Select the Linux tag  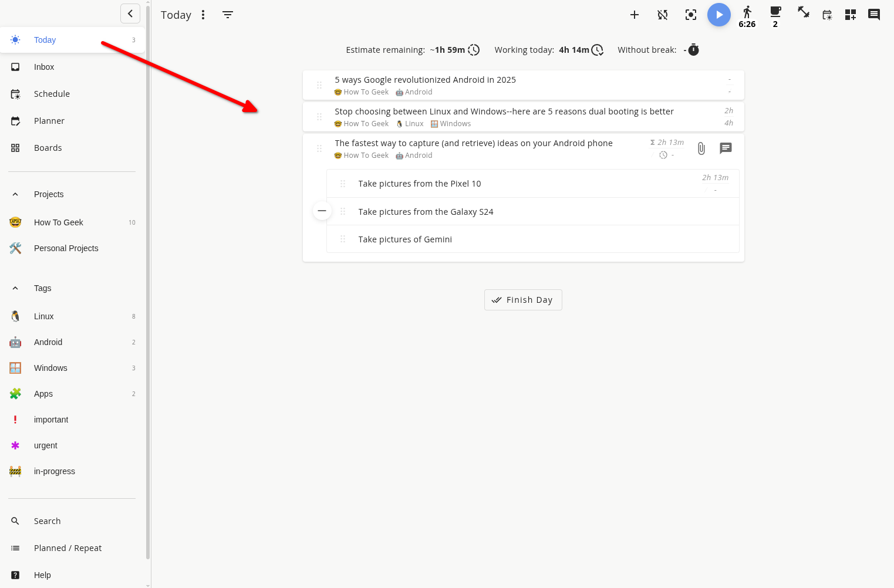73,316
